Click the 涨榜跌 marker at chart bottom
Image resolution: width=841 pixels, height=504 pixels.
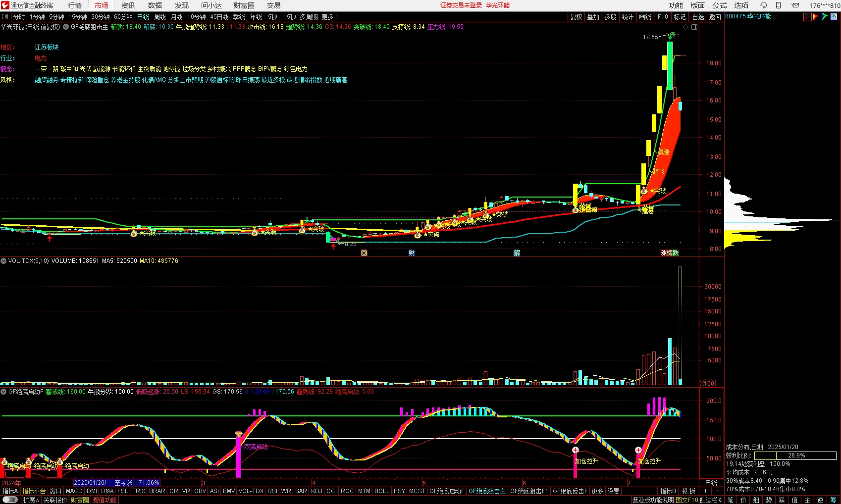pos(670,253)
